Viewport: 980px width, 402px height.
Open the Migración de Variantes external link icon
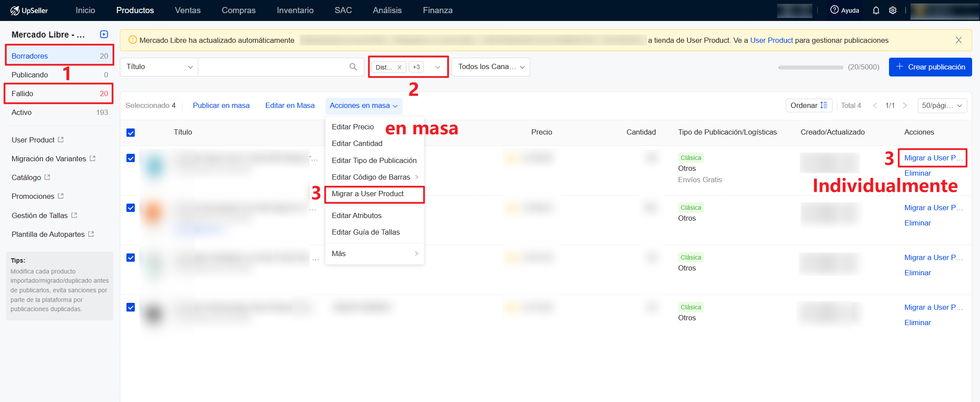pos(92,159)
